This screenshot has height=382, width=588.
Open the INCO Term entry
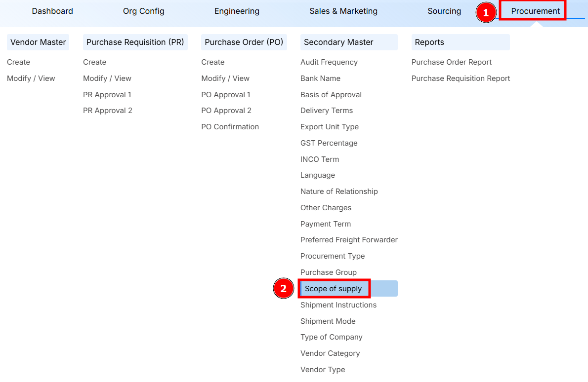tap(319, 159)
